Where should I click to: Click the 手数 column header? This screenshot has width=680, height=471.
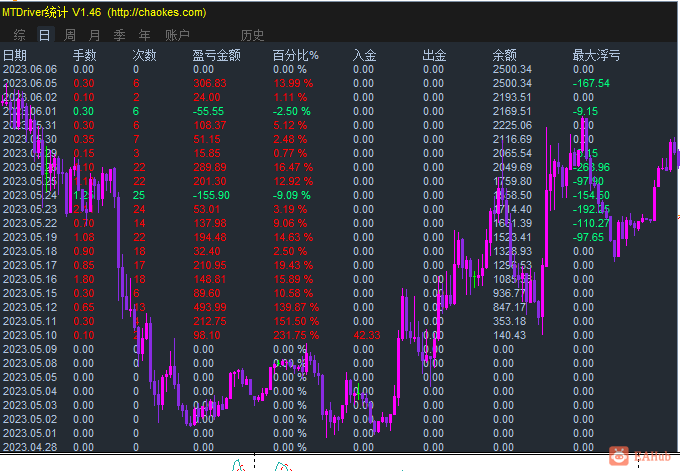[85, 55]
